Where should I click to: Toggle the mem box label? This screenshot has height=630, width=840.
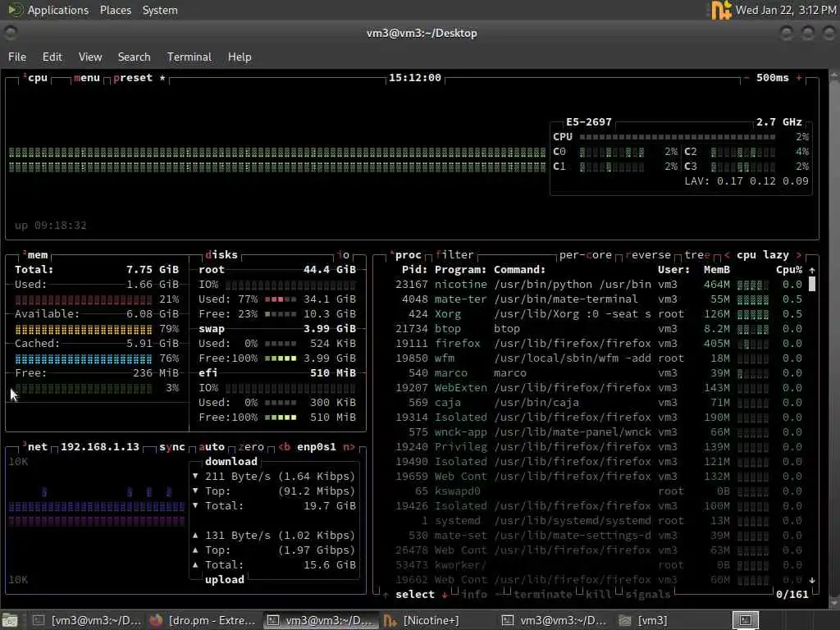tap(36, 255)
